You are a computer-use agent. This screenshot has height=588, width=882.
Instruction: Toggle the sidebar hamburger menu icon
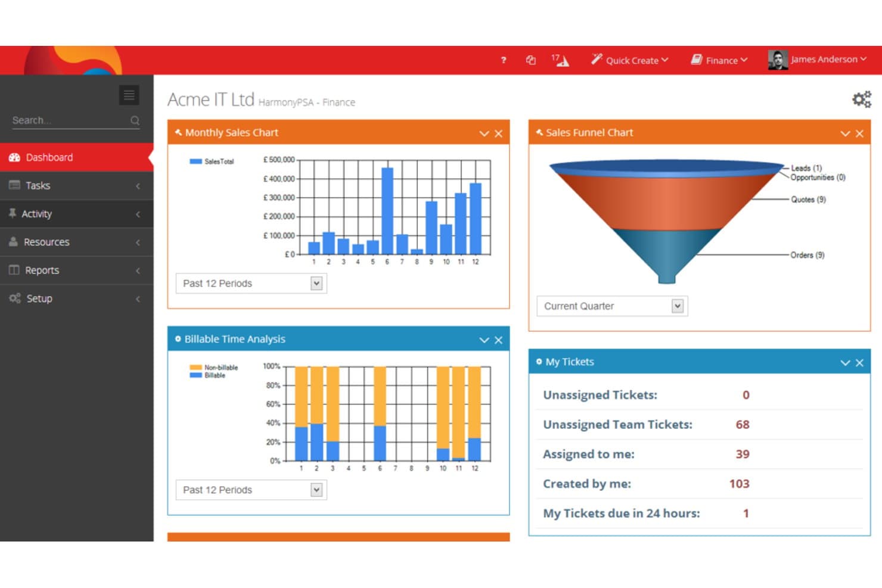[x=129, y=95]
